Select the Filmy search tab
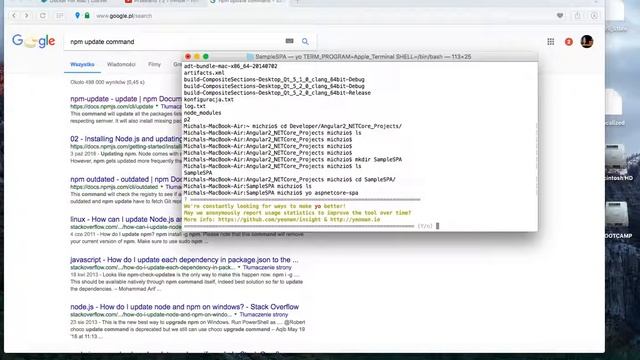 [x=154, y=64]
